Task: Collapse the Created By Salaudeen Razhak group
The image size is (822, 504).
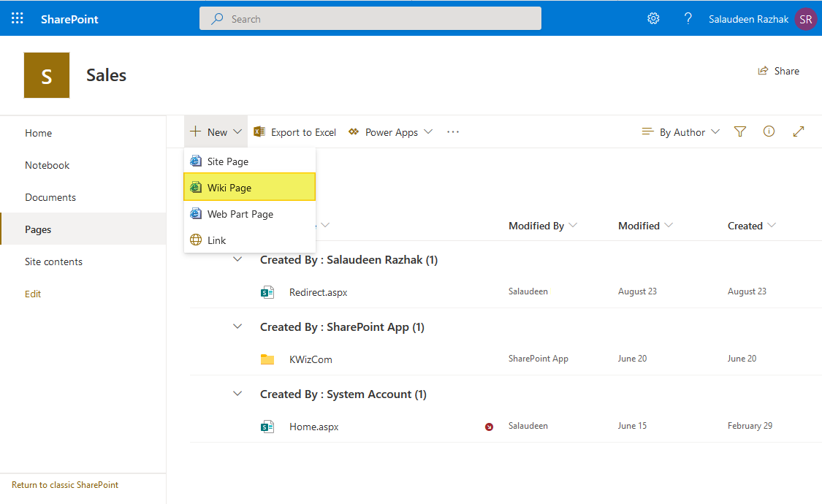Action: [237, 259]
